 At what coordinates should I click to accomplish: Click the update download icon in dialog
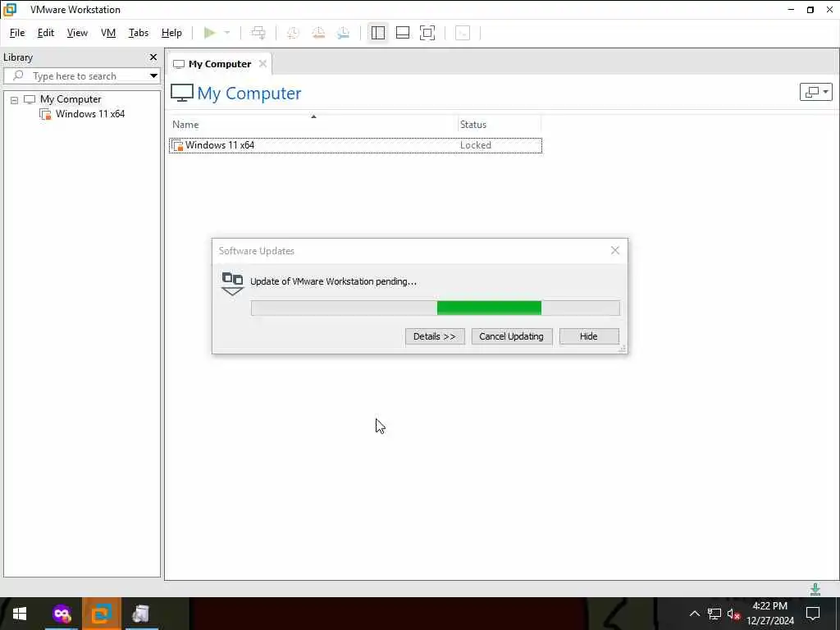(232, 283)
